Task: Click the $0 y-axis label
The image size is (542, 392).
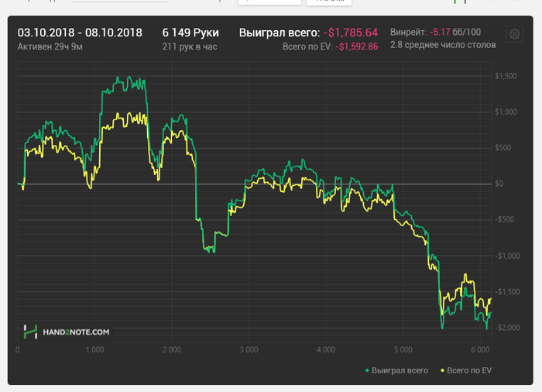Action: click(499, 184)
